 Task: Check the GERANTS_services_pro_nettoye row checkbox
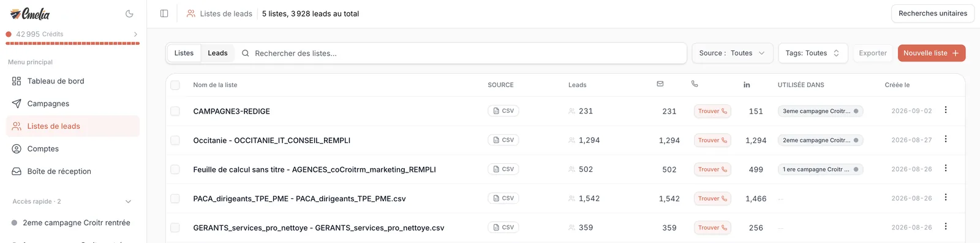coord(175,228)
